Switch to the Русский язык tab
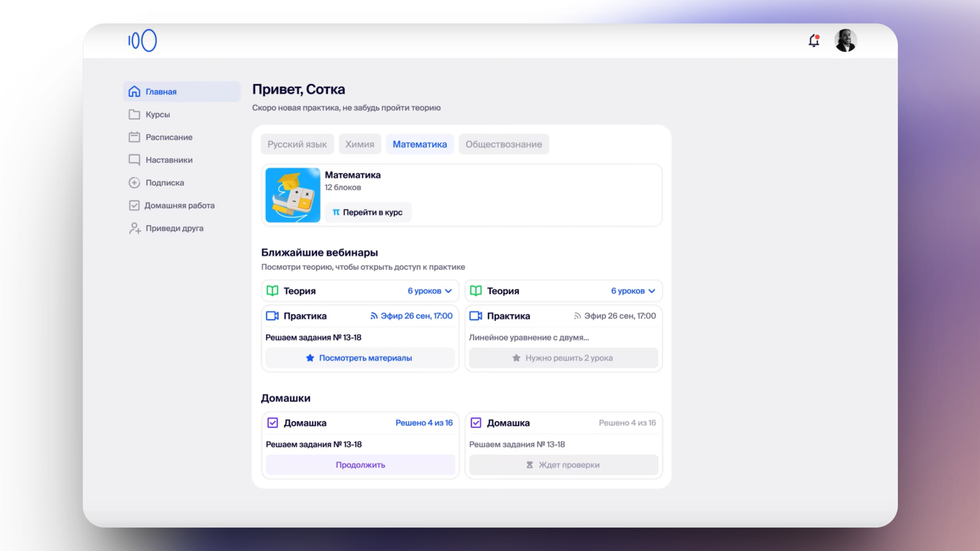 (x=297, y=144)
